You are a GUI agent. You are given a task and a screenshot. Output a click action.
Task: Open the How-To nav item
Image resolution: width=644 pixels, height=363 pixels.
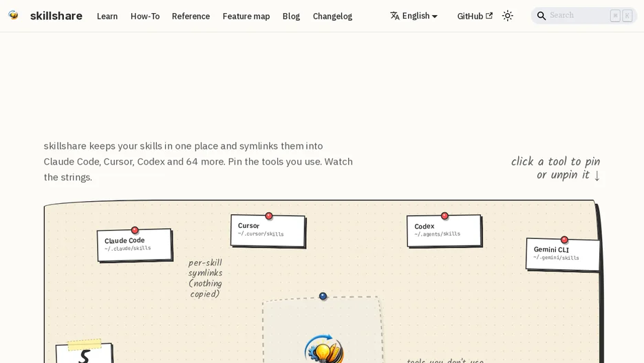click(145, 16)
